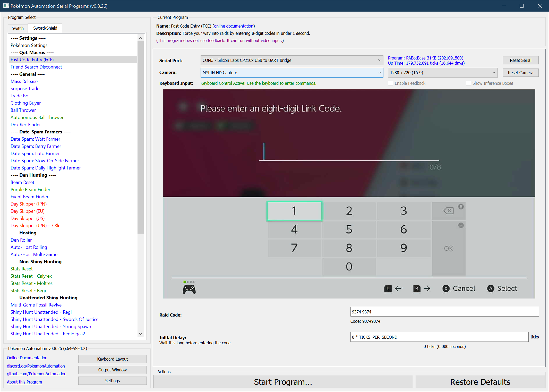The height and width of the screenshot is (392, 549).
Task: Click the program list scrollbar down arrow
Action: point(141,334)
